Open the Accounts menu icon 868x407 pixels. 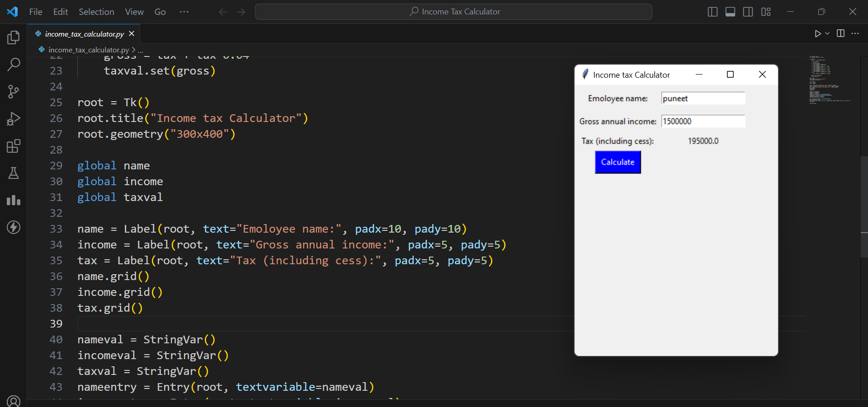14,401
